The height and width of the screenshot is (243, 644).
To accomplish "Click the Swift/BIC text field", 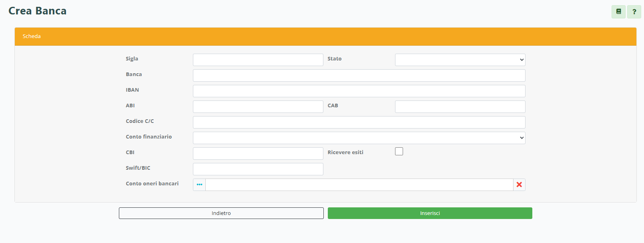I will (x=258, y=169).
